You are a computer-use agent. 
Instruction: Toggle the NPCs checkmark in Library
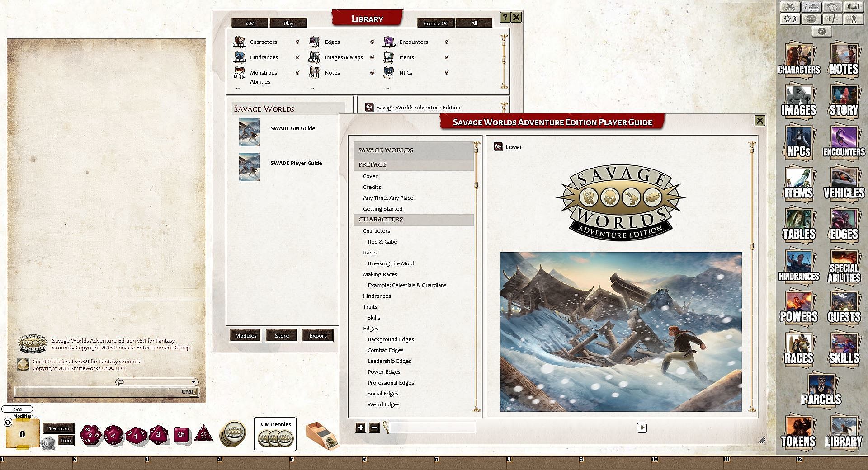coord(447,72)
